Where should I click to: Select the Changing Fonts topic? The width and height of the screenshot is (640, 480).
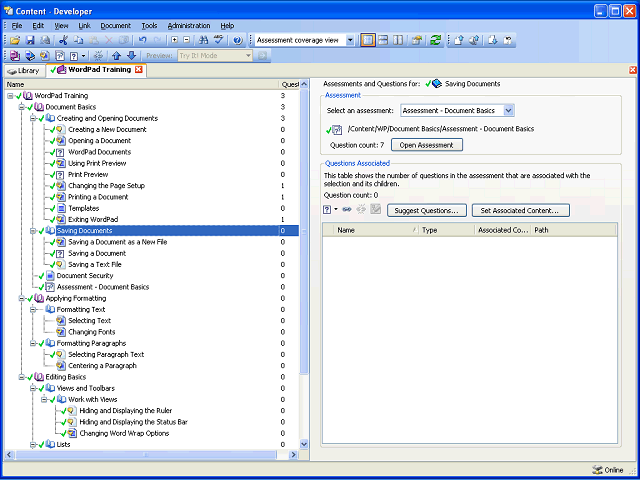tap(91, 332)
